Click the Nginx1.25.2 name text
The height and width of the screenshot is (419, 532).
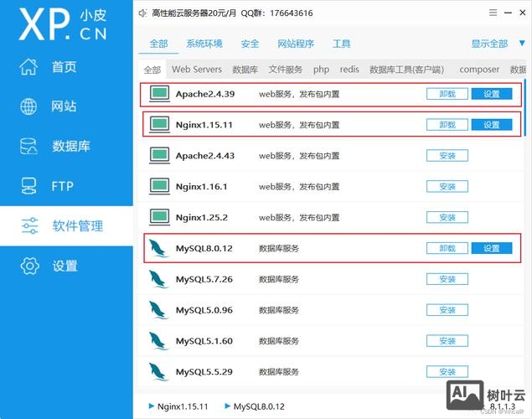202,218
